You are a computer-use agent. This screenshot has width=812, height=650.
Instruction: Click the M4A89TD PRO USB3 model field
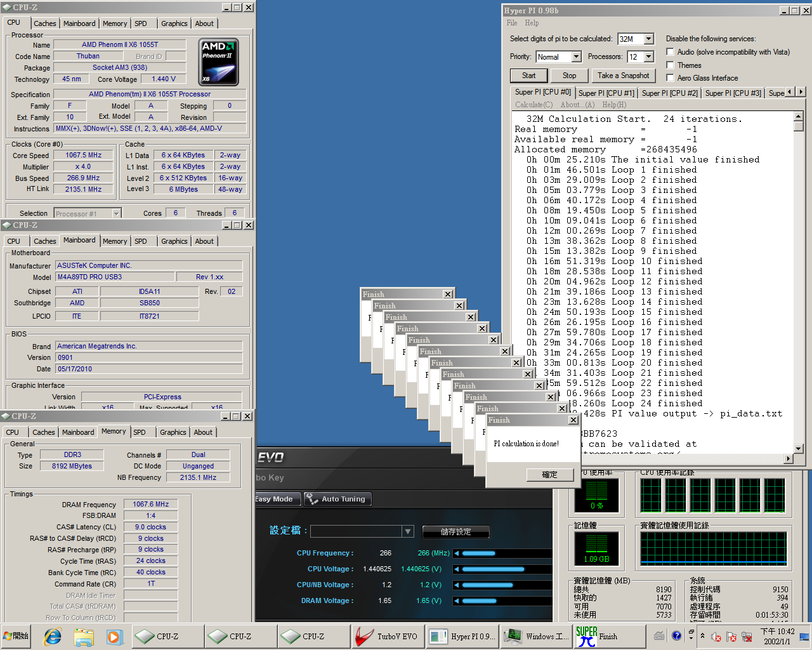[115, 277]
